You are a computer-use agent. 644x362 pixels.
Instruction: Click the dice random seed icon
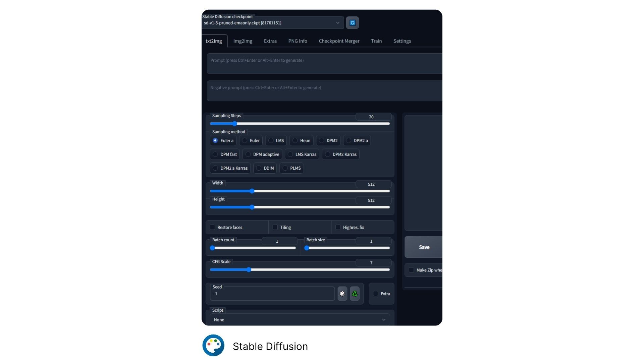point(342,294)
